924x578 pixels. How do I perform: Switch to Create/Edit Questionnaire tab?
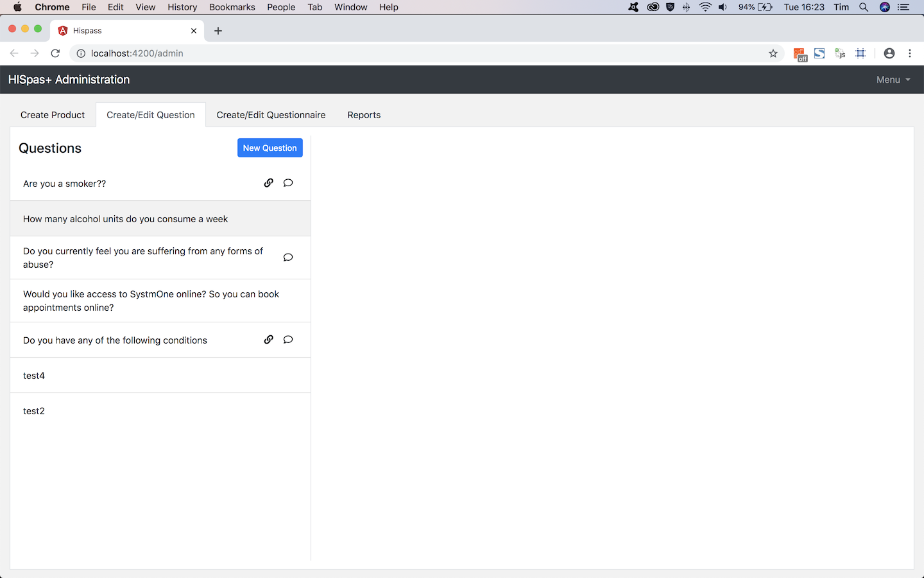point(271,115)
